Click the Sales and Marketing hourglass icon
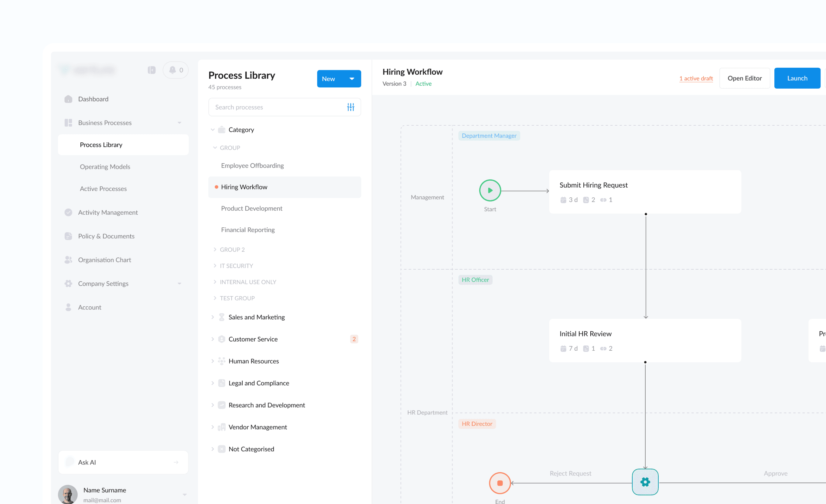 [x=222, y=317]
